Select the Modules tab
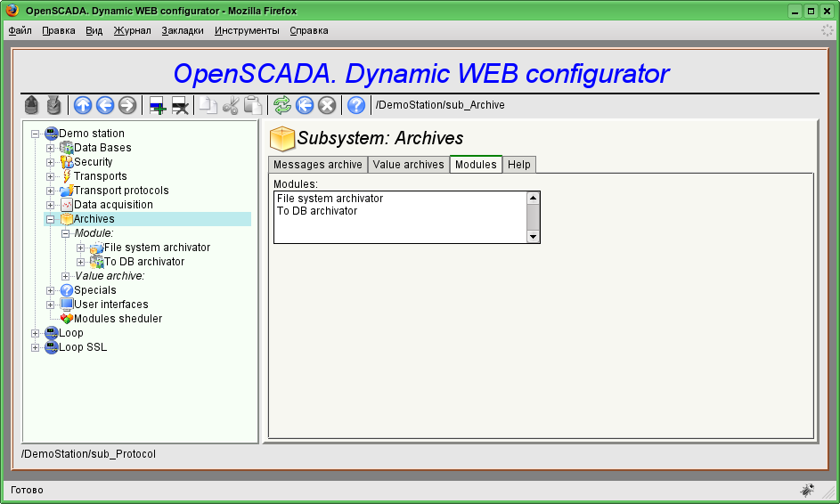Screen dimensions: 840x504 [476, 164]
